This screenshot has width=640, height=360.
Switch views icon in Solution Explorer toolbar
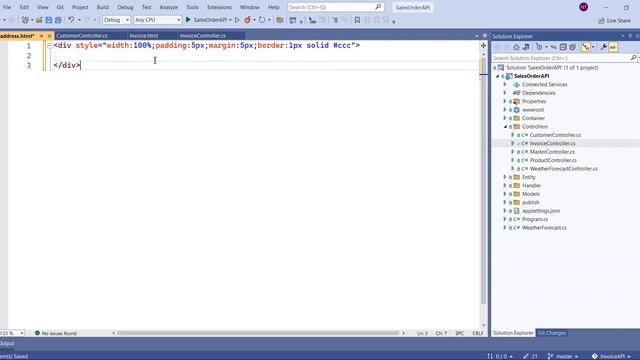pyautogui.click(x=526, y=47)
